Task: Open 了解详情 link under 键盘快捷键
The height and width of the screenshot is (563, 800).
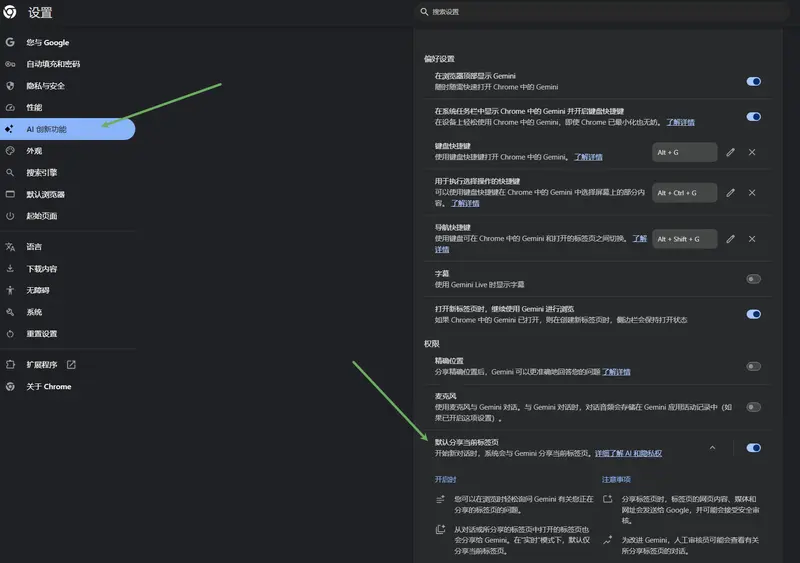Action: [x=588, y=157]
